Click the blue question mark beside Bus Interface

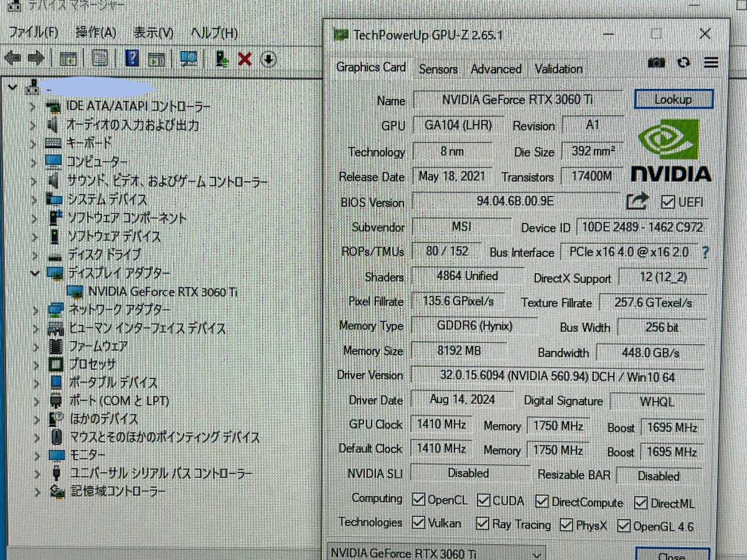coord(705,253)
